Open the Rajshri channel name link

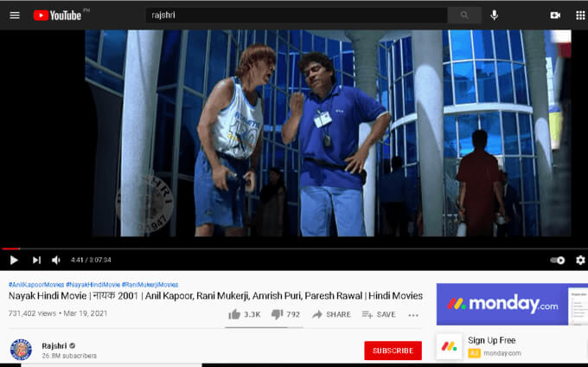click(x=54, y=345)
